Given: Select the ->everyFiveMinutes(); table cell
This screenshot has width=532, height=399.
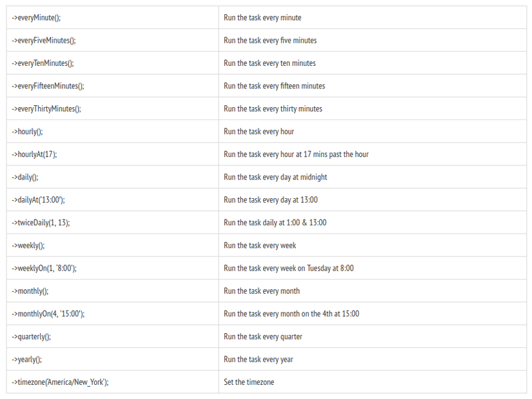Looking at the screenshot, I should (x=43, y=40).
